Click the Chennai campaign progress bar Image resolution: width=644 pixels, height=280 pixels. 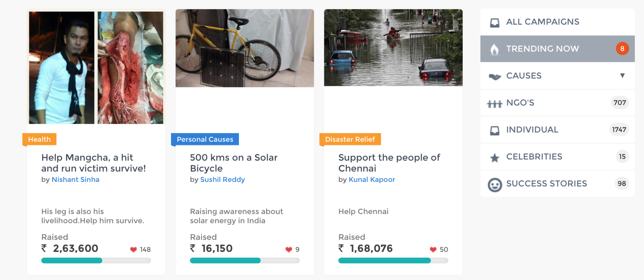click(393, 261)
